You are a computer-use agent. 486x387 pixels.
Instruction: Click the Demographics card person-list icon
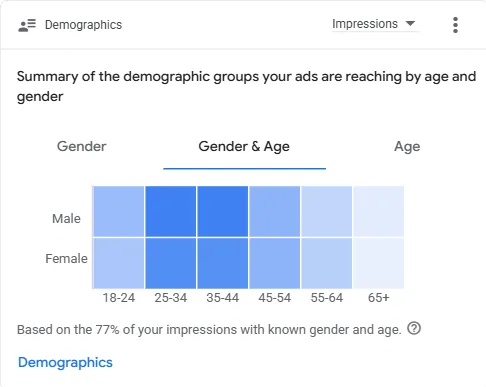pyautogui.click(x=27, y=25)
